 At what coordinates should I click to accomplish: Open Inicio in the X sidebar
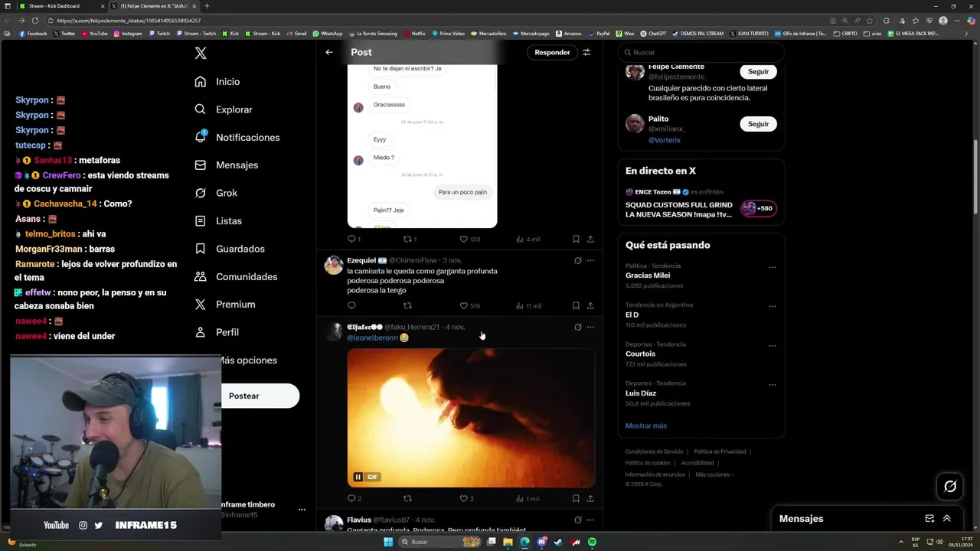(217, 82)
